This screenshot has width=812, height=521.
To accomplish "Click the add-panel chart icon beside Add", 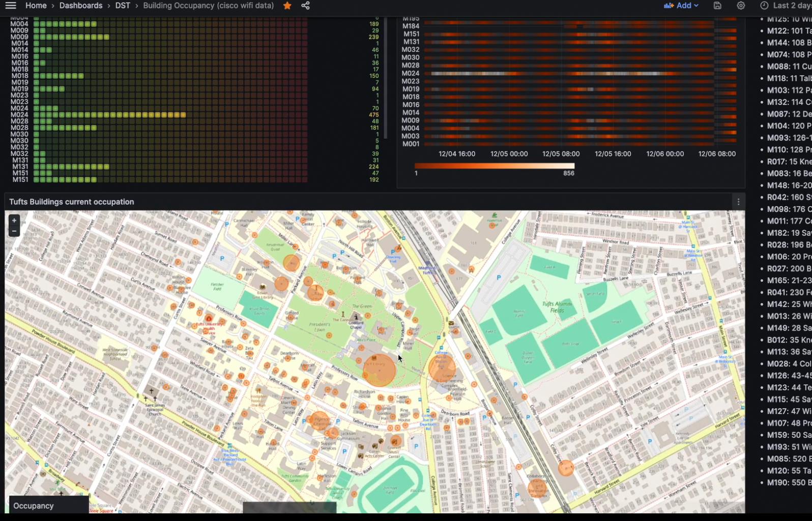I will (669, 6).
